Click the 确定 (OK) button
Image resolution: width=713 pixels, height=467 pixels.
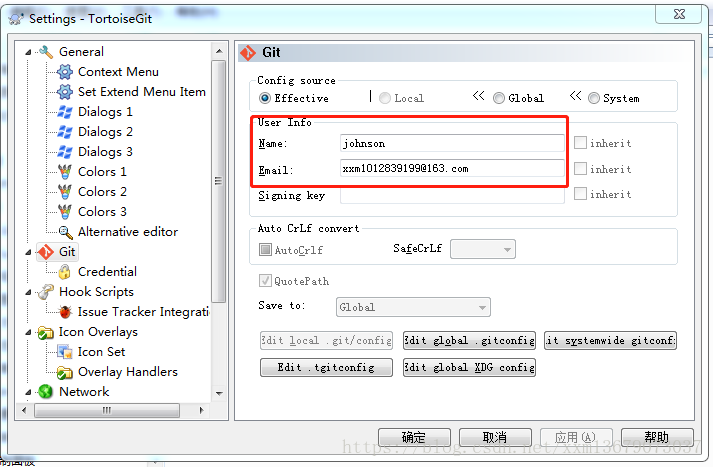coord(414,437)
